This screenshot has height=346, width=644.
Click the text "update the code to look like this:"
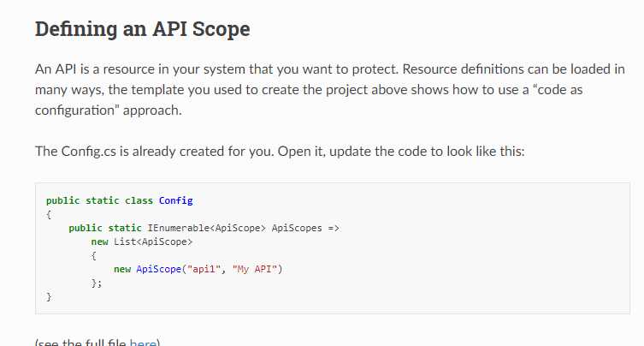[x=427, y=152]
